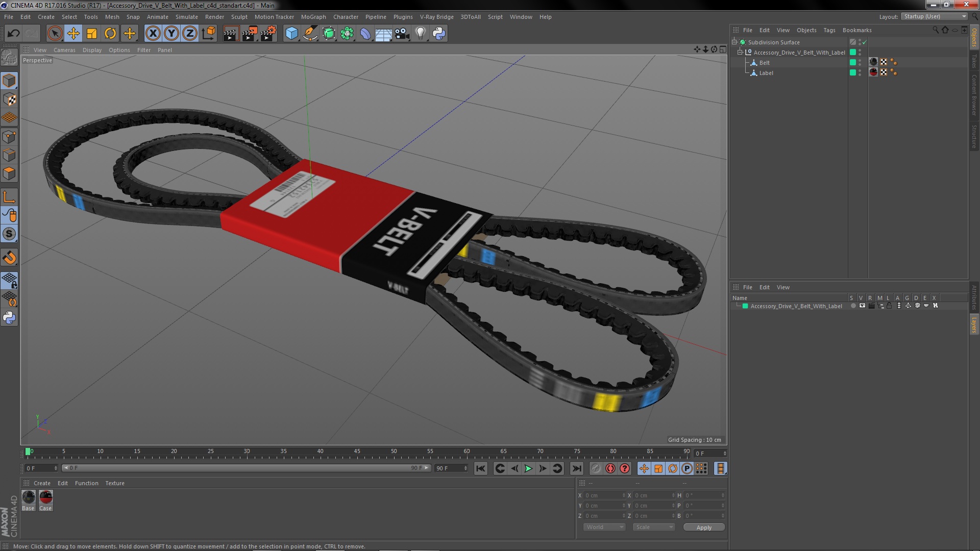Add a Subdivision Surface generator icon
This screenshot has height=551, width=980.
(329, 34)
